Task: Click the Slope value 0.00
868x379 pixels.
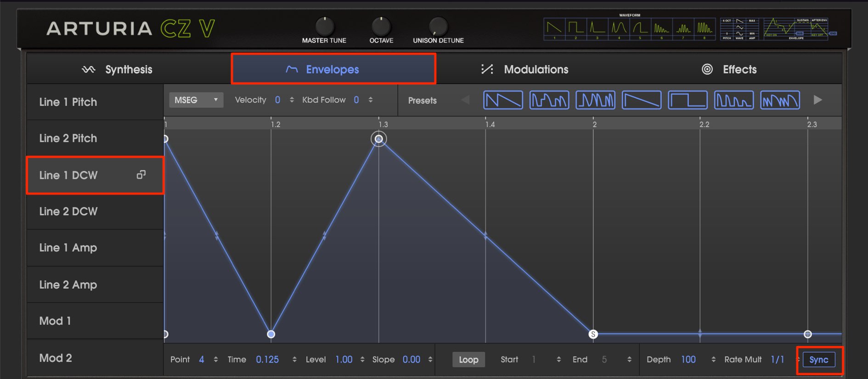Action: 411,360
